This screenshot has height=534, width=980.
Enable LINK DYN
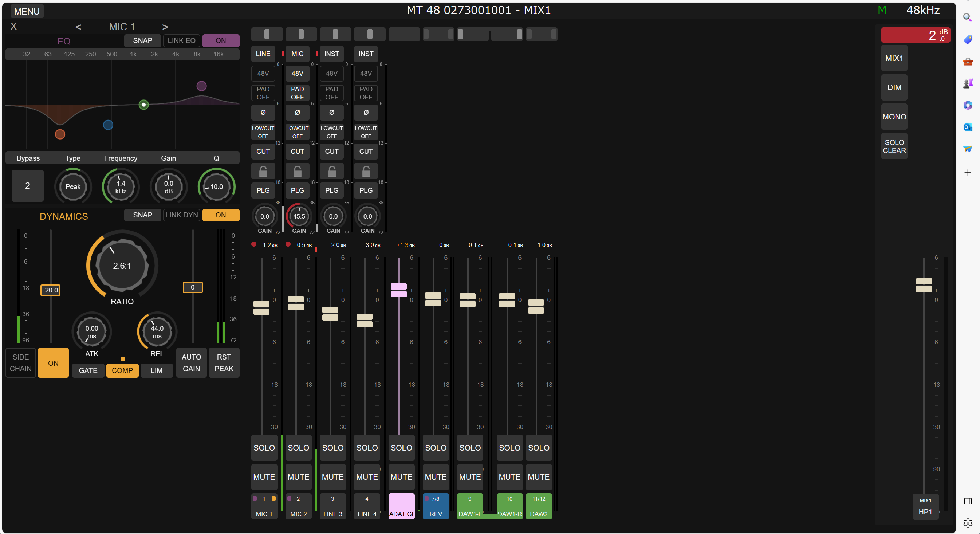coord(181,215)
